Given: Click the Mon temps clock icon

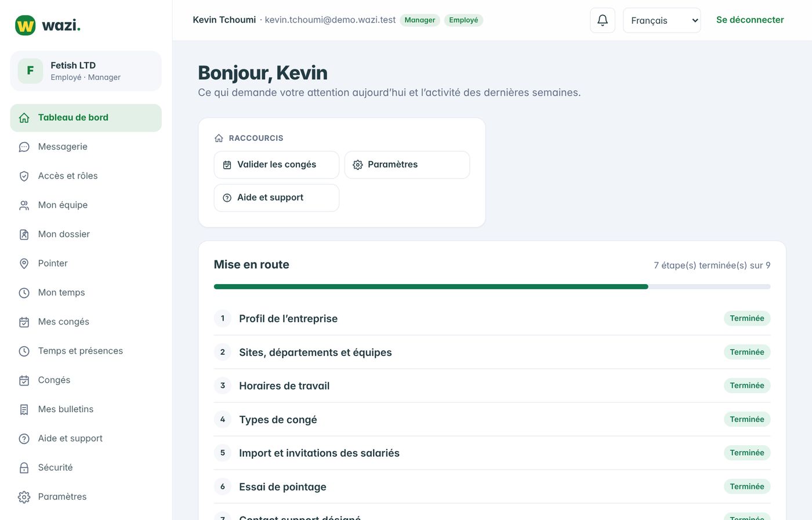Looking at the screenshot, I should click(24, 293).
